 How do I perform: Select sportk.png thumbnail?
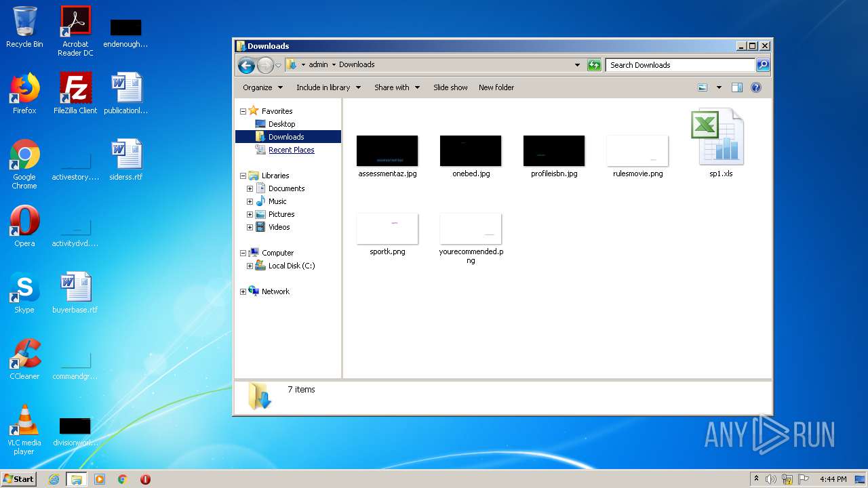tap(387, 235)
